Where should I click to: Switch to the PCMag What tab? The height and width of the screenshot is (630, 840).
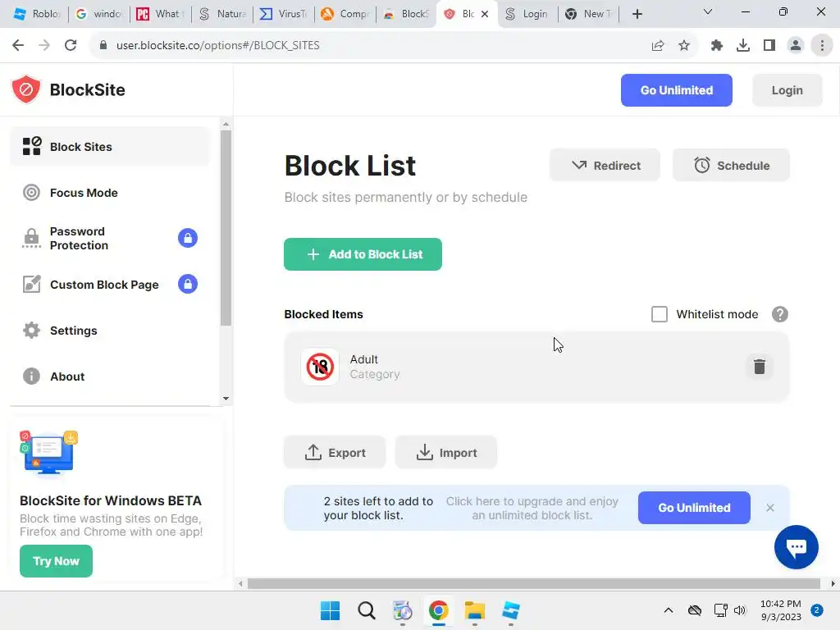160,14
